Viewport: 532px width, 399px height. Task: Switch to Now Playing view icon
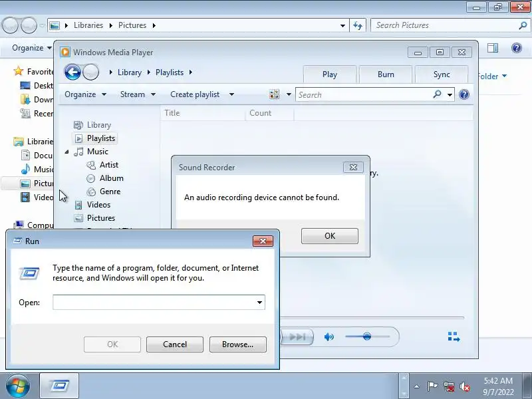point(454,336)
